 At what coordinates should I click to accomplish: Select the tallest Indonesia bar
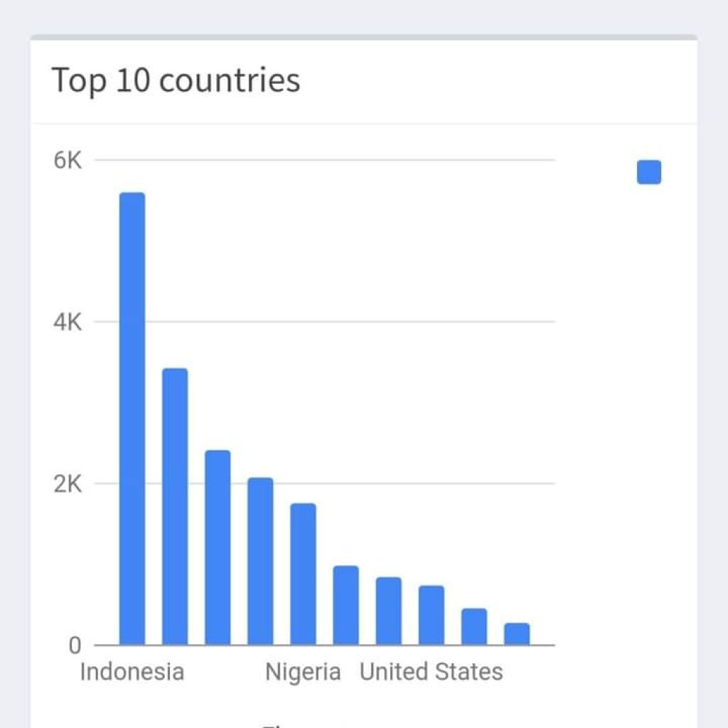[132, 418]
